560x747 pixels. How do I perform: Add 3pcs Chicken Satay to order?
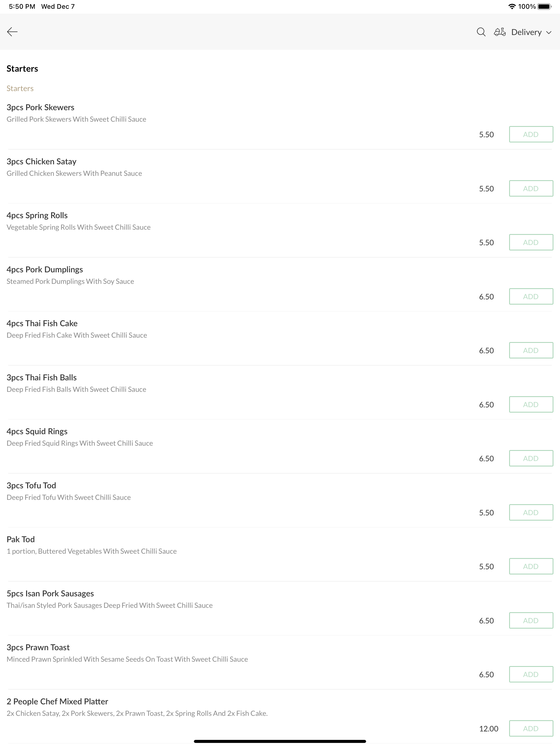(x=531, y=188)
